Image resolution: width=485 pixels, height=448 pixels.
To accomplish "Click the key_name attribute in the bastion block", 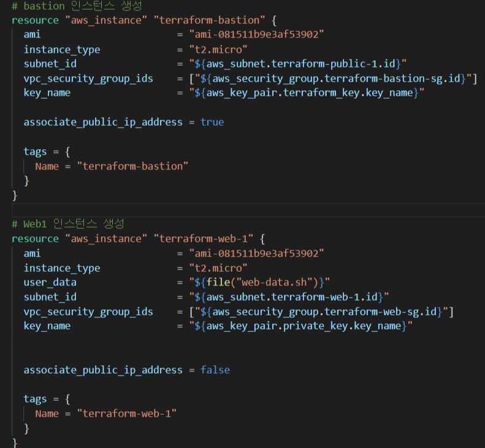I will [47, 93].
